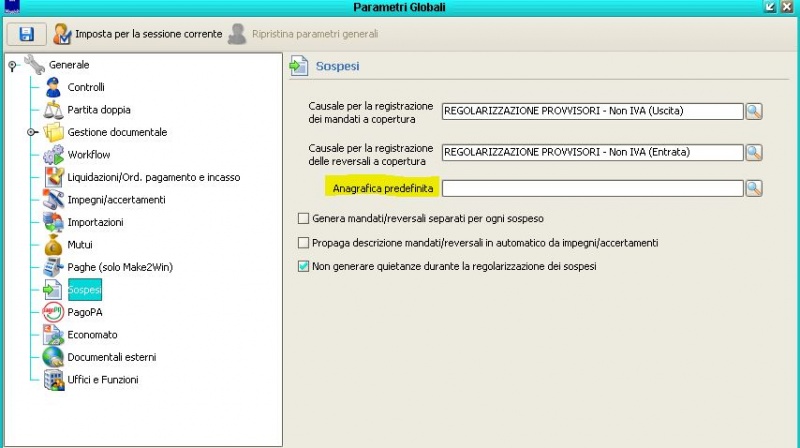Click the Workflow gears icon

coord(53,155)
